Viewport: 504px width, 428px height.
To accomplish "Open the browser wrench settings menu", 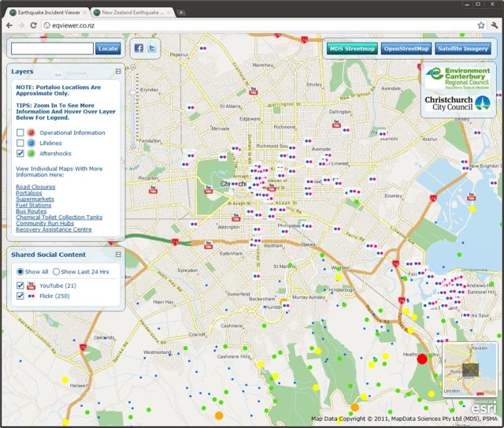I will point(495,25).
